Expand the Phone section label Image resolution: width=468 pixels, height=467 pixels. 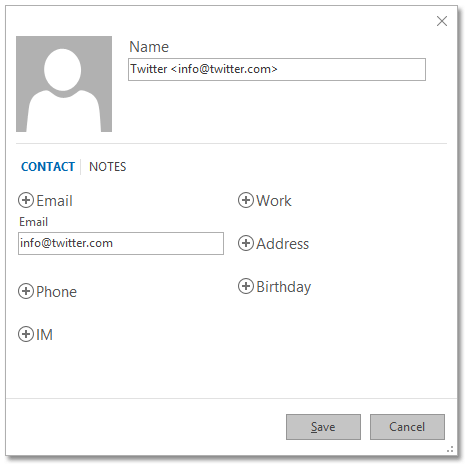(x=56, y=292)
